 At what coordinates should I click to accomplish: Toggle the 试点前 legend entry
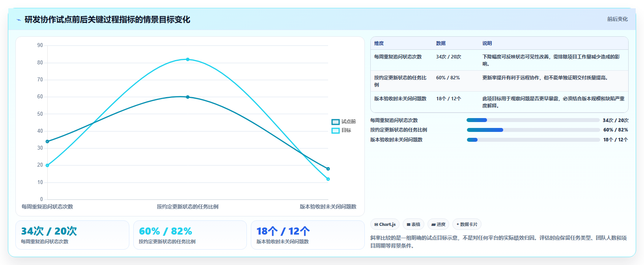343,122
